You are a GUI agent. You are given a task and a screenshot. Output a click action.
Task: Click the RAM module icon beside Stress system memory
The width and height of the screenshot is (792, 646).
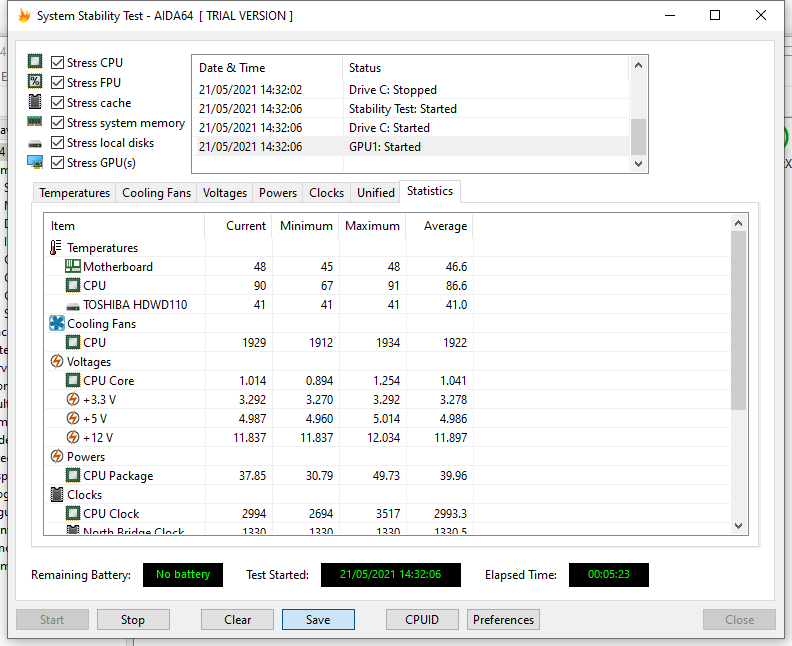35,122
